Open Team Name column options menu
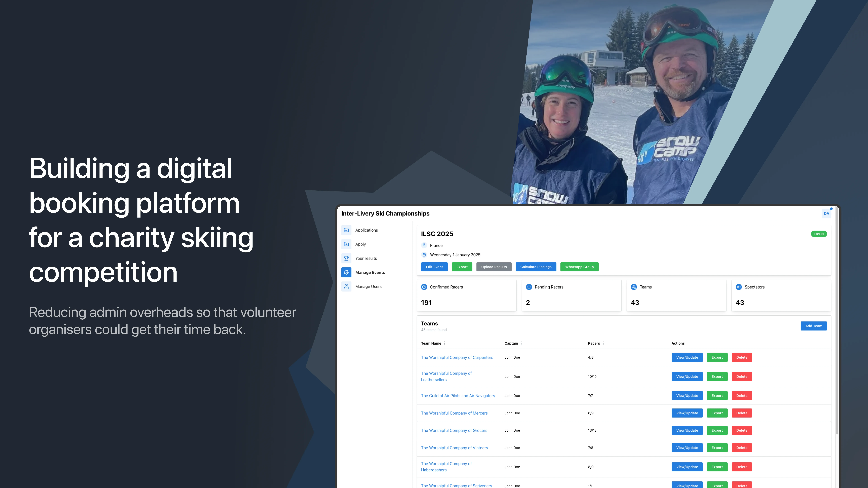Viewport: 868px width, 488px height. [x=444, y=344]
